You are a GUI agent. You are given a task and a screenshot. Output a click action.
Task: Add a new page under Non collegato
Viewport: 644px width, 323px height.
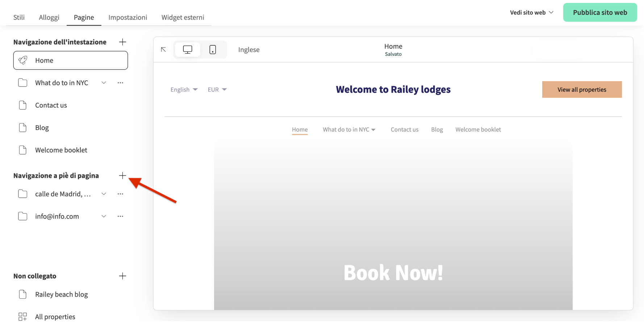pyautogui.click(x=122, y=276)
